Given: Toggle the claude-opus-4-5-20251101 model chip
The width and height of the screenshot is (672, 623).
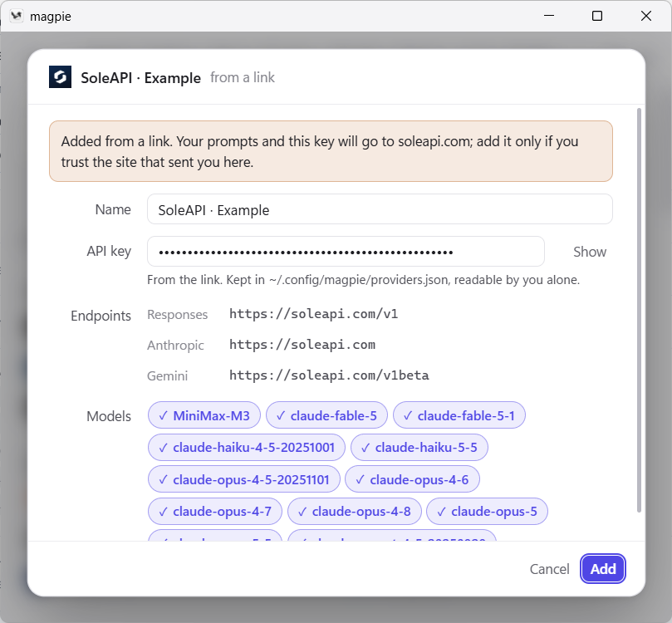Looking at the screenshot, I should [244, 479].
